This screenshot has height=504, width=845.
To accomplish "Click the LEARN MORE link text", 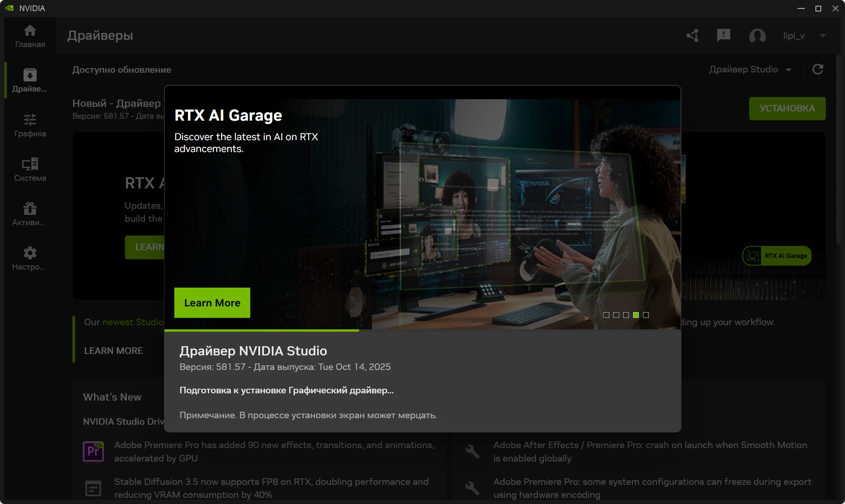I will (113, 350).
